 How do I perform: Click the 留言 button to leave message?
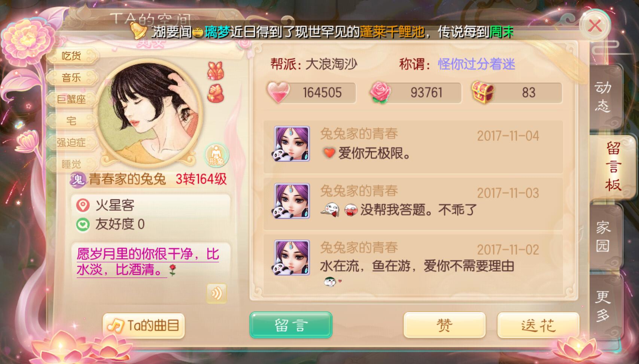coord(291,325)
